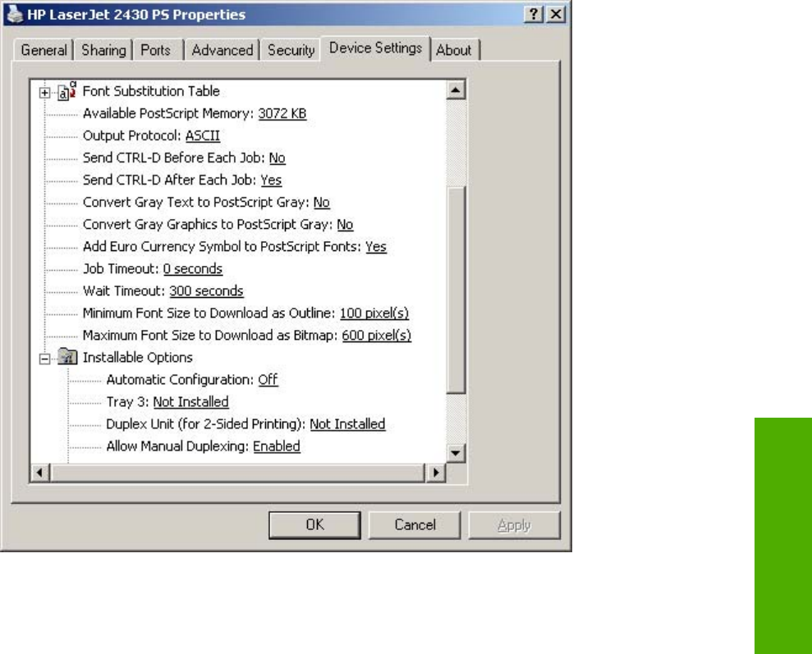This screenshot has width=812, height=654.
Task: Click Yes for Add Euro Currency Symbol
Action: pos(376,247)
